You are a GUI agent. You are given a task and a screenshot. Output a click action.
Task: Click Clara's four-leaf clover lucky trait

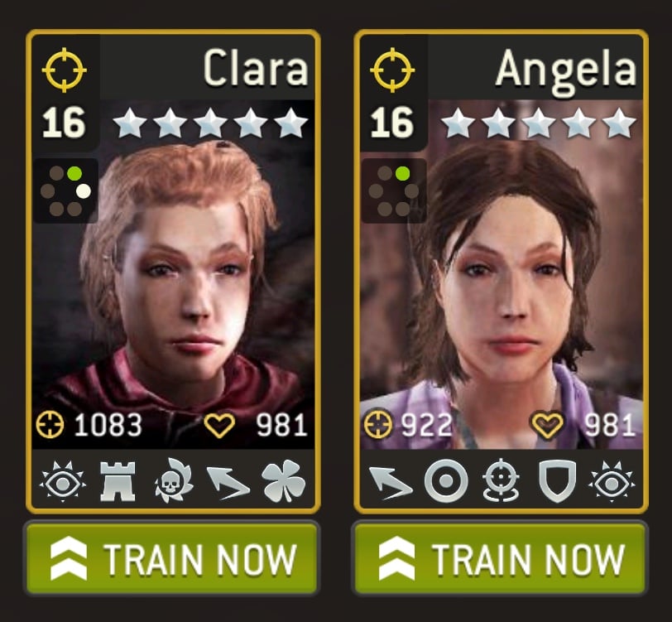[283, 481]
